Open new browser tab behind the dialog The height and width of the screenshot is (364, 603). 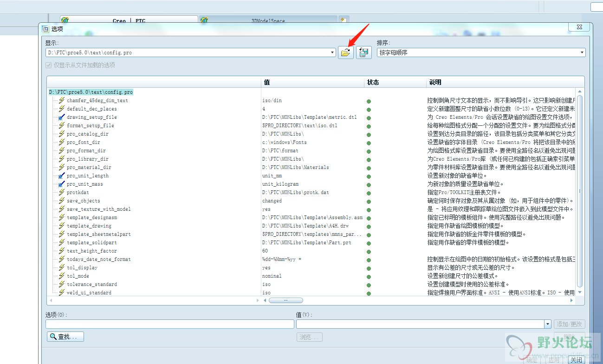pos(344,20)
